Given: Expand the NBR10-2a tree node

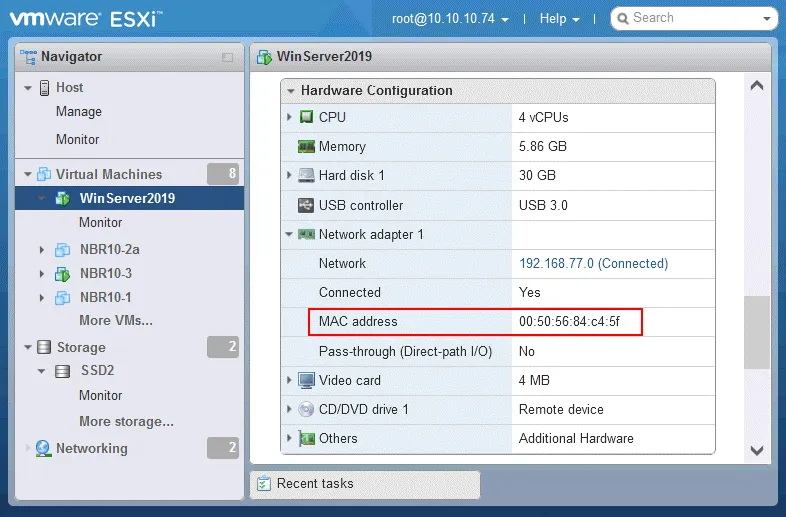Looking at the screenshot, I should tap(42, 250).
